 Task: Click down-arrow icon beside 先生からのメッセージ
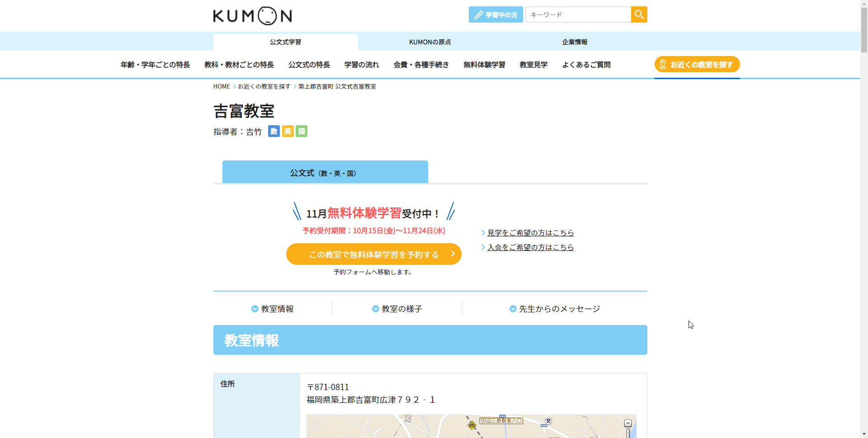click(513, 309)
